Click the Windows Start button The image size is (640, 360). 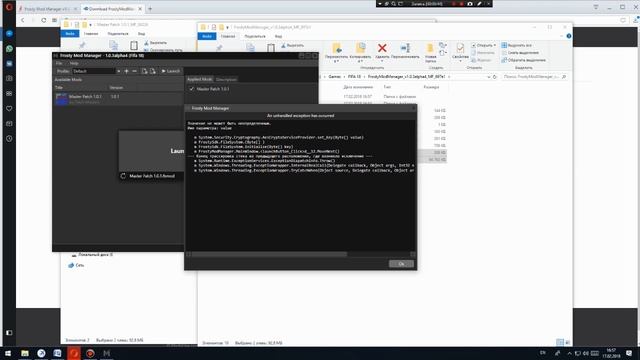coord(8,353)
